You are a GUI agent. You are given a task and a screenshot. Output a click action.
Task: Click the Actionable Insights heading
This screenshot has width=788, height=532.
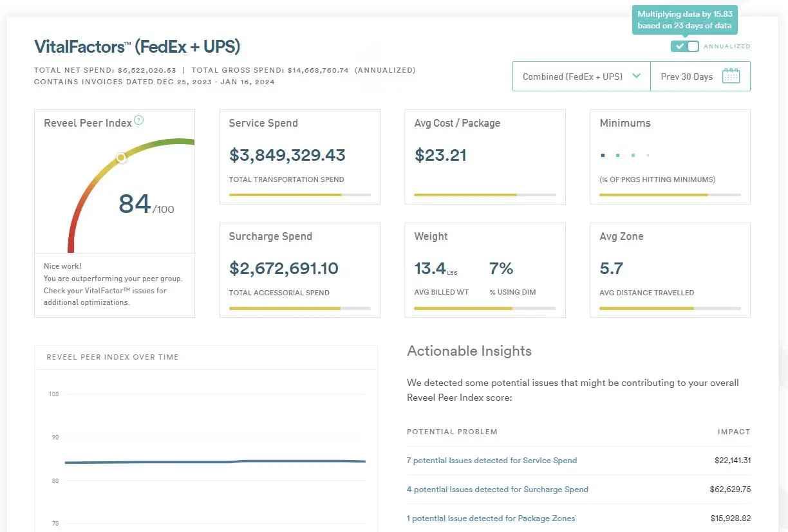coord(469,351)
